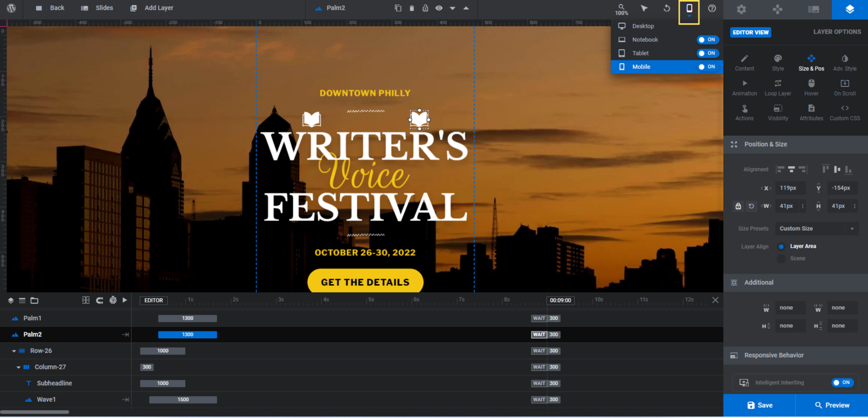Select the pointer selection tool

tap(644, 8)
